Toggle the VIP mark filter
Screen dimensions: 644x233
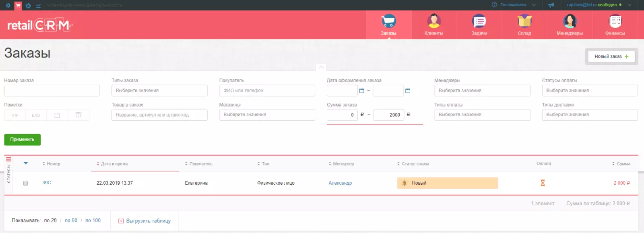[15, 115]
